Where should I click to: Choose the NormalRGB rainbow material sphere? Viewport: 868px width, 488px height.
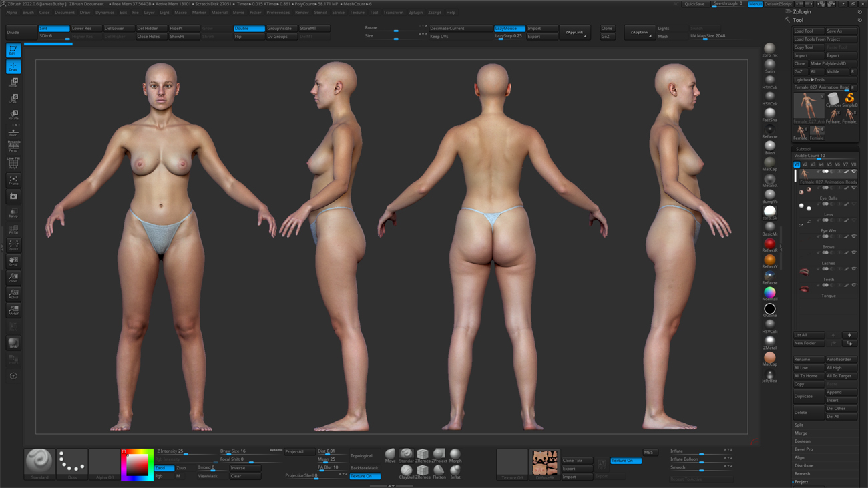[770, 294]
